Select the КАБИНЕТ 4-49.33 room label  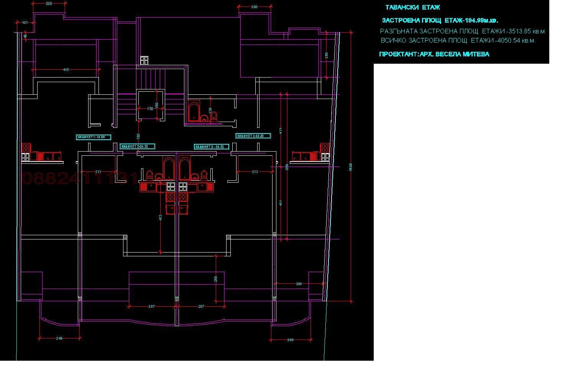tap(253, 136)
